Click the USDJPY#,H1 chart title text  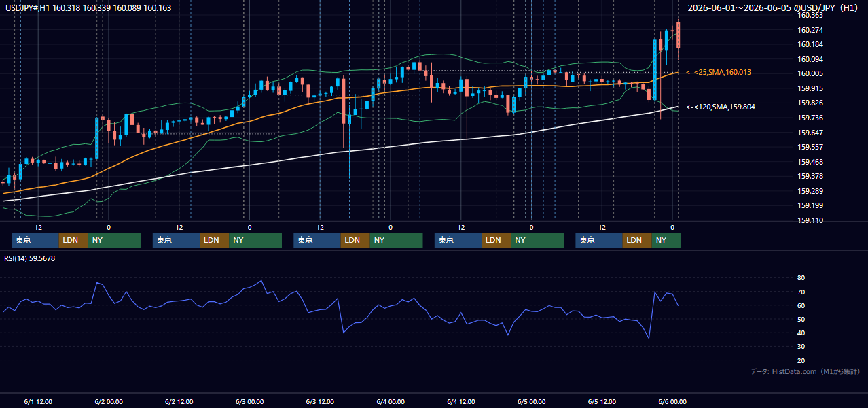click(x=87, y=8)
